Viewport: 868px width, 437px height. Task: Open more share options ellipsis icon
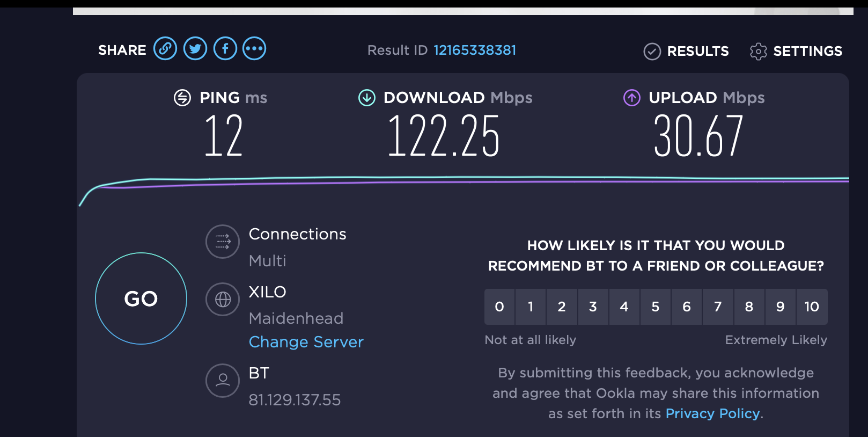pos(254,49)
